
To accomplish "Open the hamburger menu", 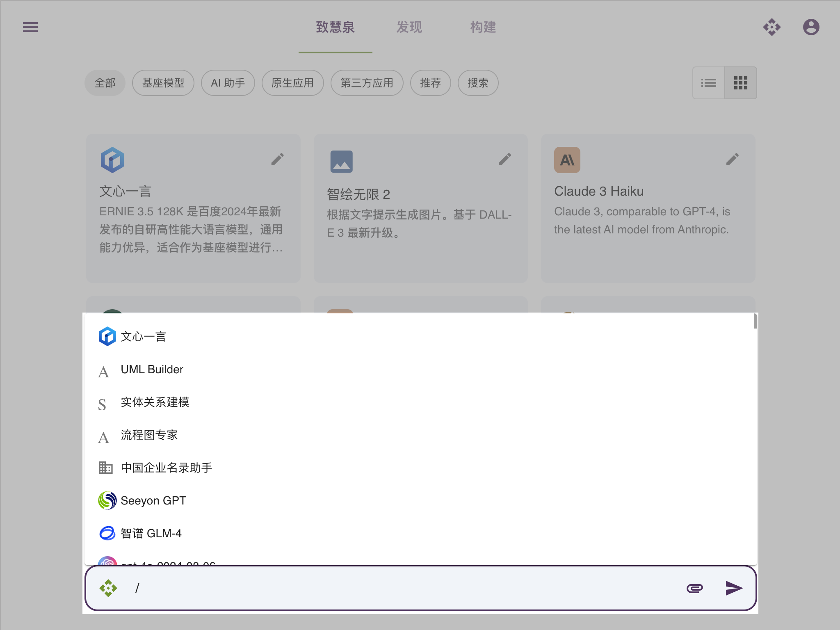I will point(30,27).
